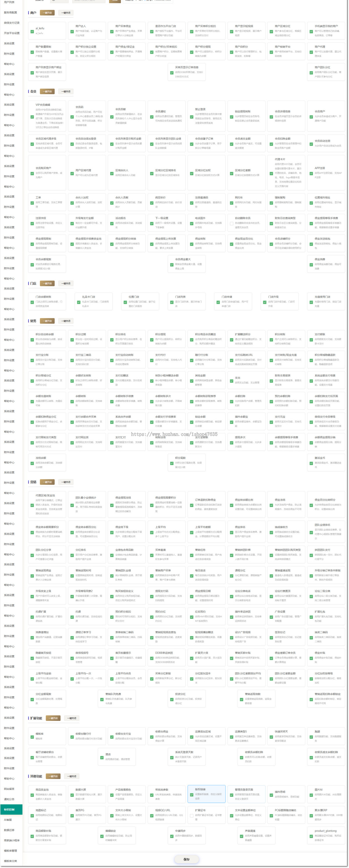349x868 pixels.
Task: Toggle the 门店升级 checkbox
Action: pos(265,302)
